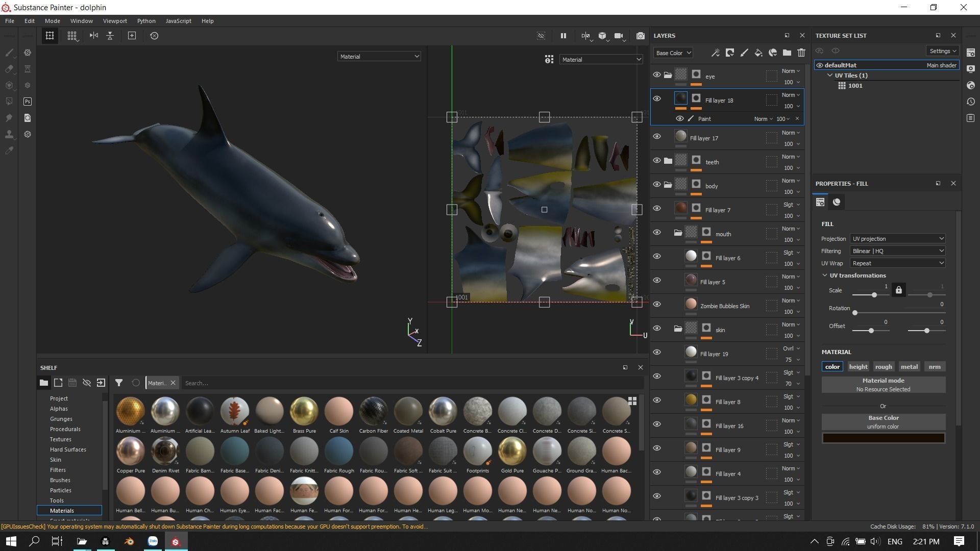Screen dimensions: 980x551
Task: Click the camera screenshot icon
Action: [640, 36]
